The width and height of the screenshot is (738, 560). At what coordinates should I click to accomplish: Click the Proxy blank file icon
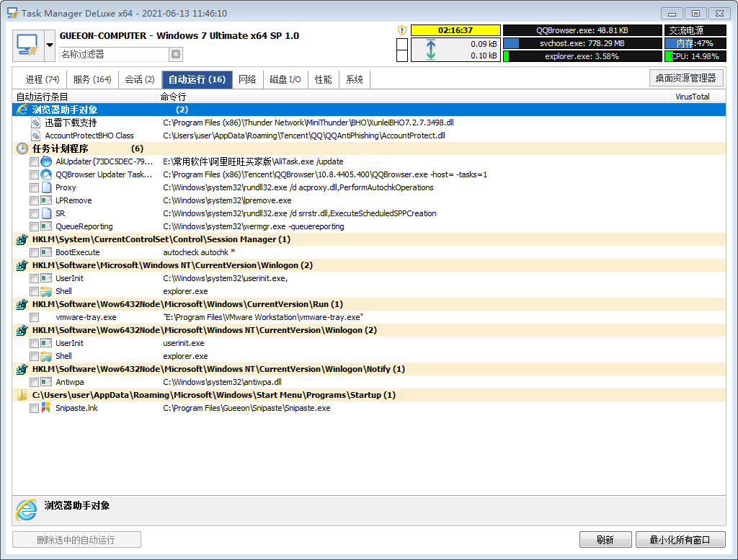pyautogui.click(x=46, y=187)
